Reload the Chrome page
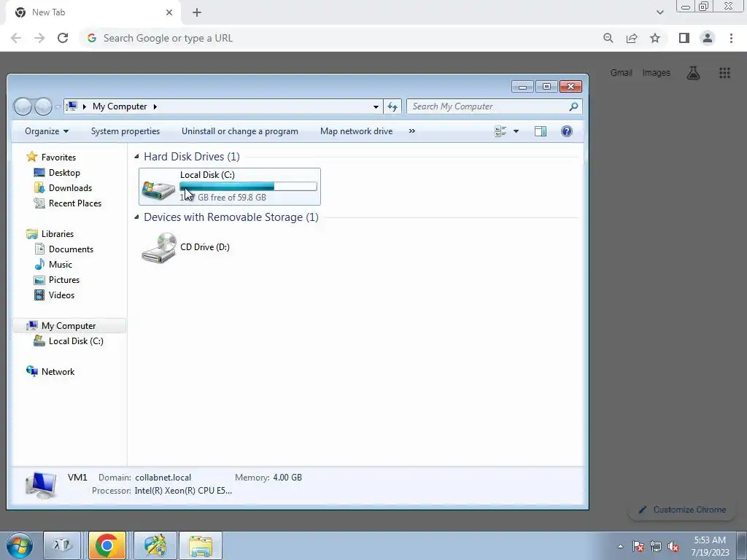This screenshot has height=560, width=747. click(x=63, y=38)
